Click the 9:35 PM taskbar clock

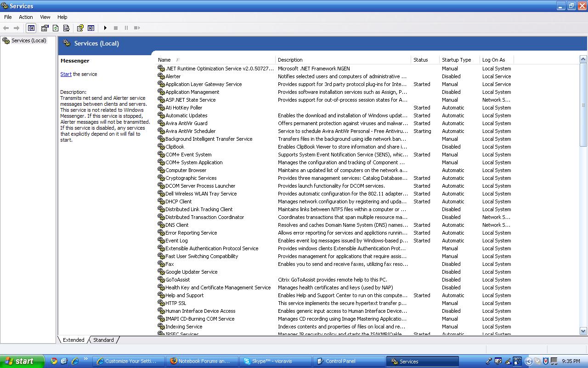pyautogui.click(x=571, y=361)
